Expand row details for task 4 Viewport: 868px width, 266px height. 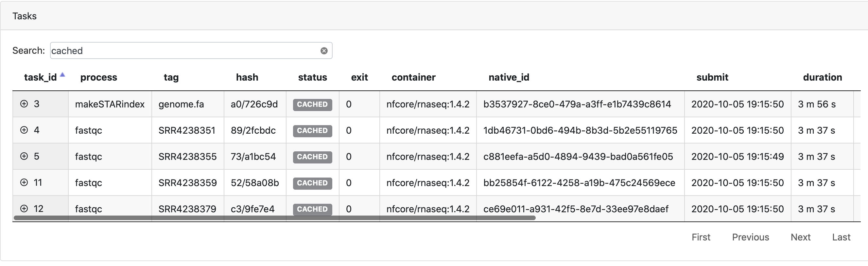click(x=24, y=130)
